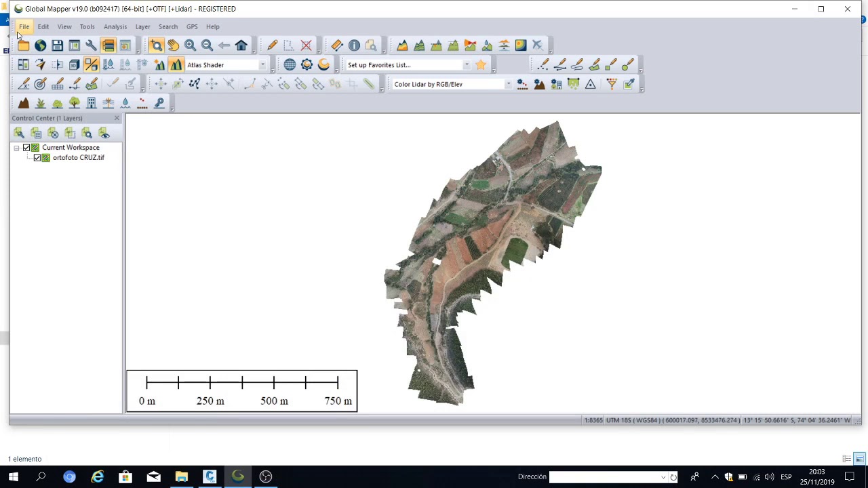868x488 pixels.
Task: Click the target circle digitizer icon
Action: click(x=41, y=84)
